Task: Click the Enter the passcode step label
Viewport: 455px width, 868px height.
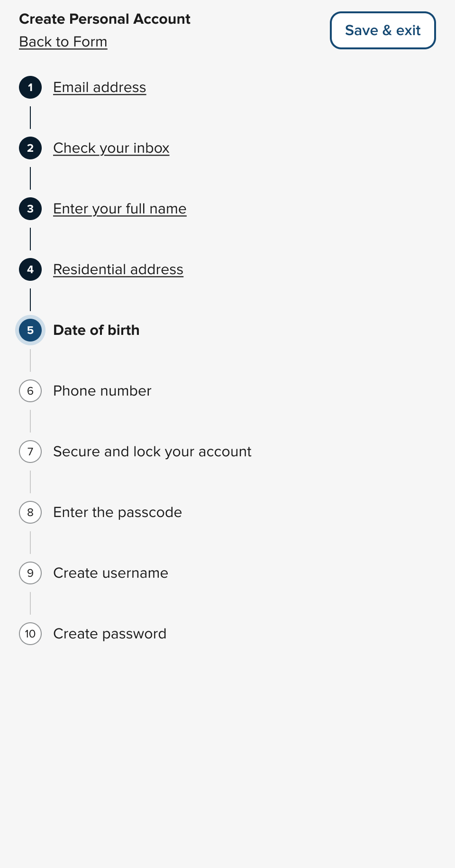Action: pyautogui.click(x=118, y=512)
